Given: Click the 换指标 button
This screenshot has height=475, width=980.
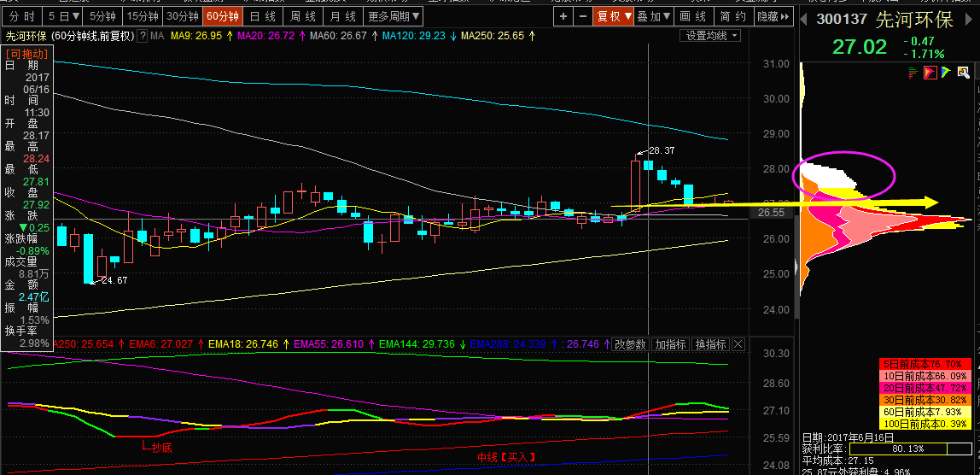Looking at the screenshot, I should click(710, 344).
